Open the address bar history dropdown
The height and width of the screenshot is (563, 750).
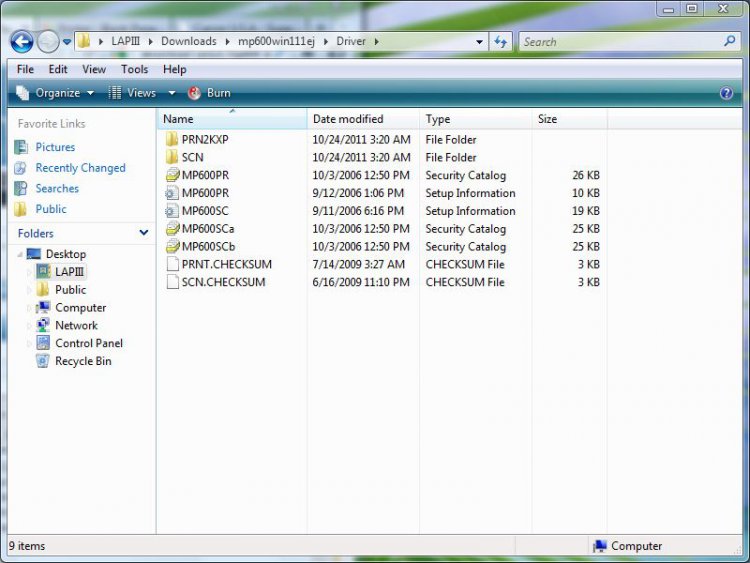479,42
